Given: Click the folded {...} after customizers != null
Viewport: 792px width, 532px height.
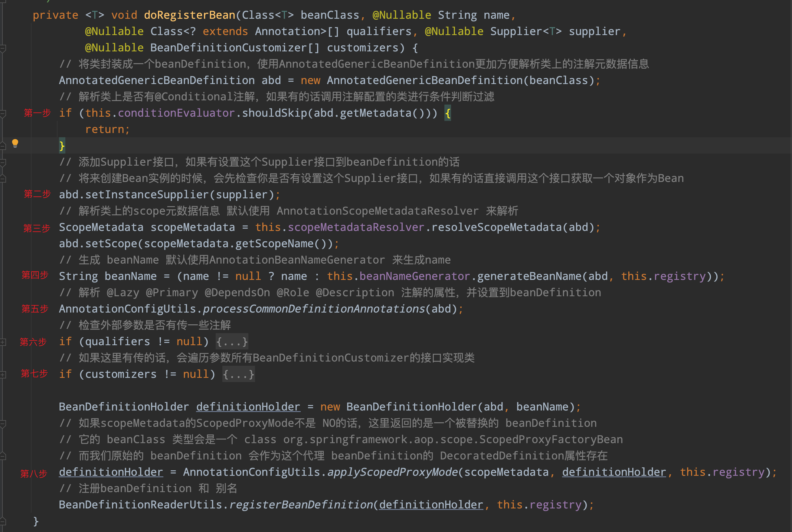Looking at the screenshot, I should tap(238, 374).
